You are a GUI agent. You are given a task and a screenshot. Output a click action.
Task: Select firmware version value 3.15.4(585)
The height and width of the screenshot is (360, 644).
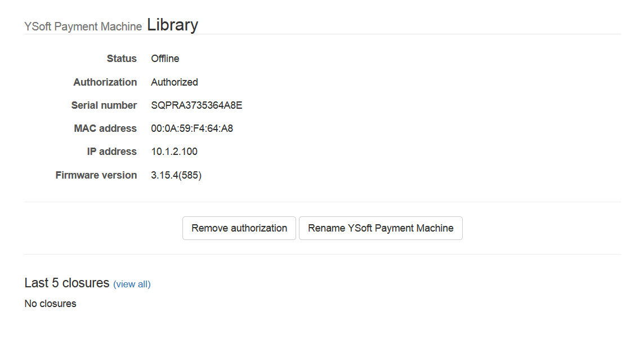(176, 175)
